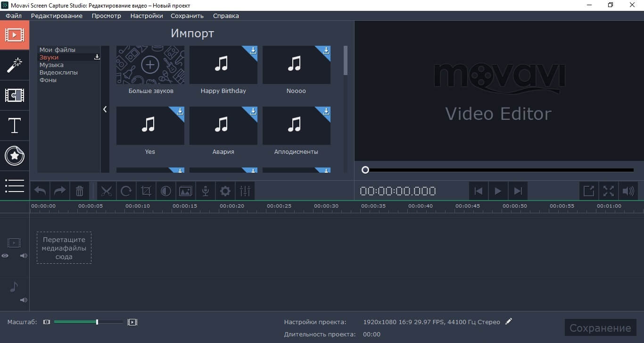Open Color adjustments half-circle icon

pos(166,191)
